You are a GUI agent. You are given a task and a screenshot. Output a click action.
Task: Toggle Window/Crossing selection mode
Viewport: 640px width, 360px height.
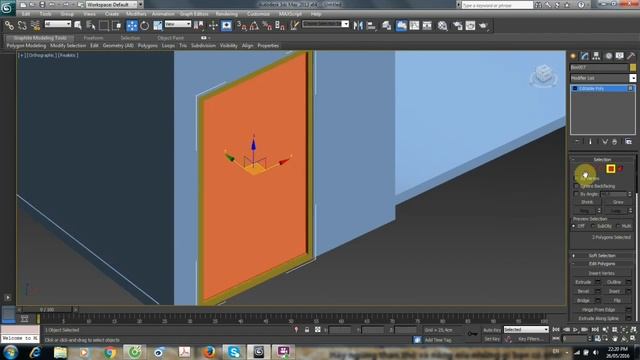pyautogui.click(x=117, y=26)
